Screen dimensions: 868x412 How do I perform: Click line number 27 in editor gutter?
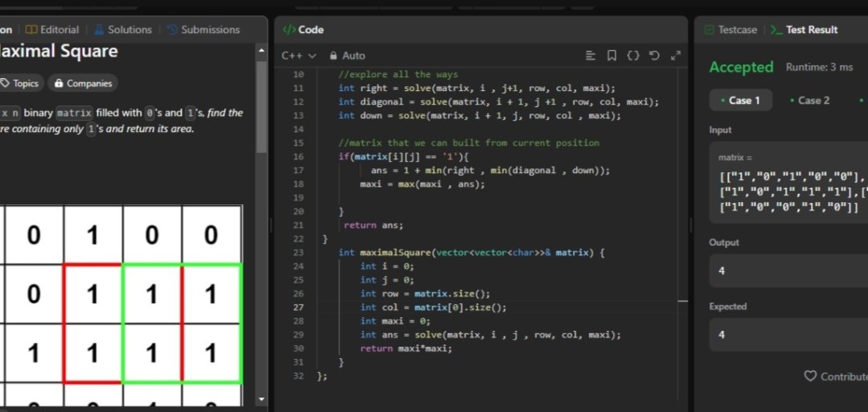click(298, 307)
